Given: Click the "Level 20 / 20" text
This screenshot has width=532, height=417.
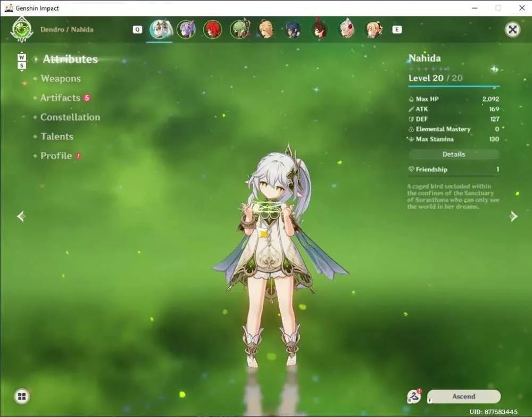Looking at the screenshot, I should (436, 78).
